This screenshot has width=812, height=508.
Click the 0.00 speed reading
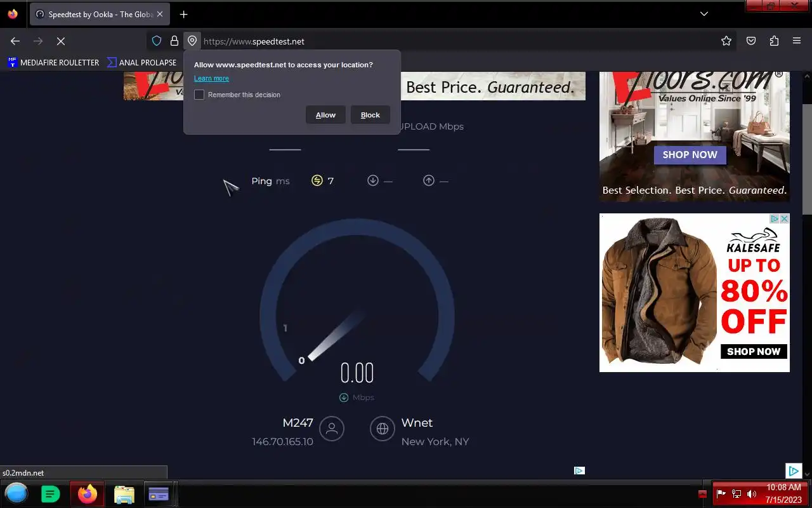point(357,373)
